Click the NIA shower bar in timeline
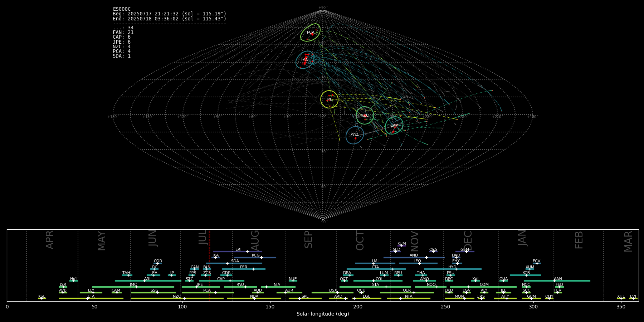This screenshot has height=322, width=644. 278,287
